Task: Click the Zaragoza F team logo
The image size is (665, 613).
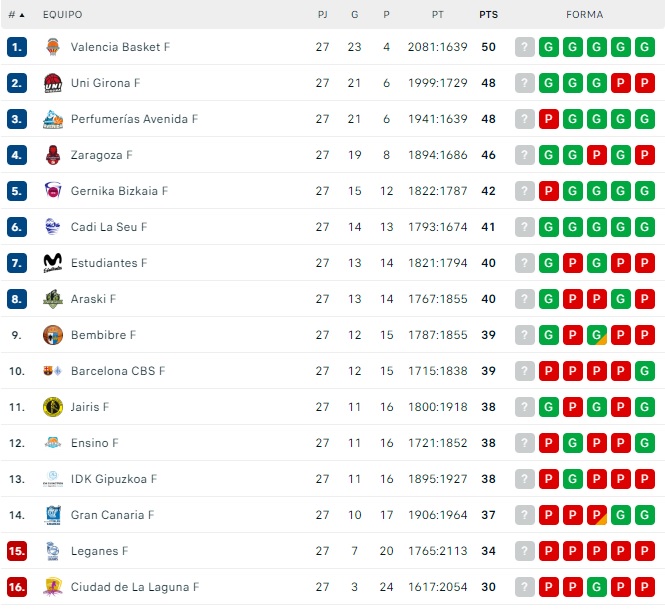Action: [x=53, y=155]
